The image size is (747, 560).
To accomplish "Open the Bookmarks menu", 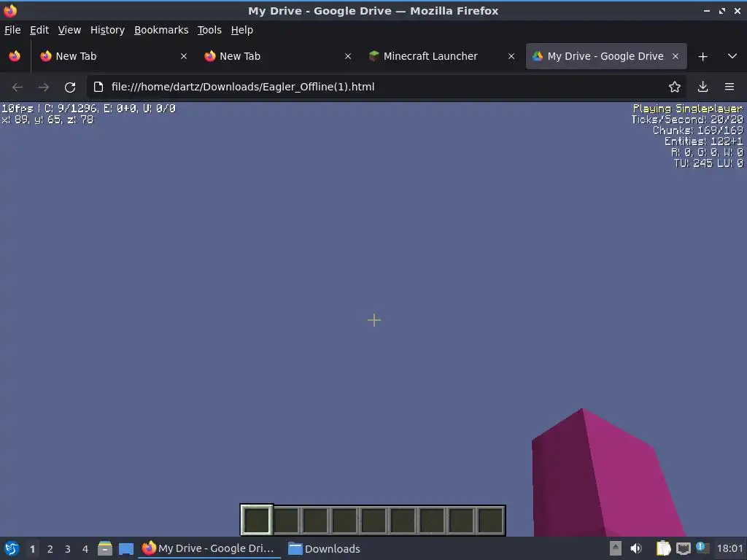I will [x=161, y=30].
